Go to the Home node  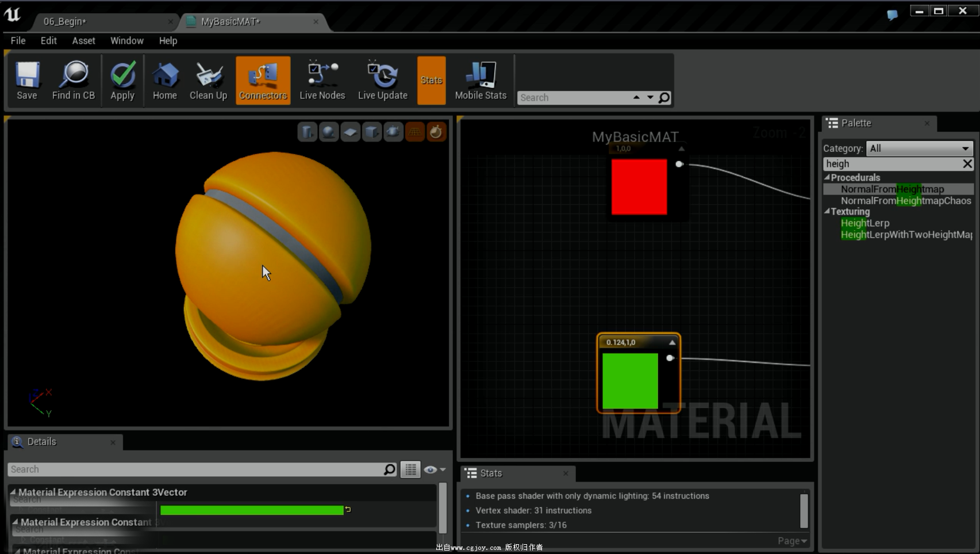pos(165,81)
